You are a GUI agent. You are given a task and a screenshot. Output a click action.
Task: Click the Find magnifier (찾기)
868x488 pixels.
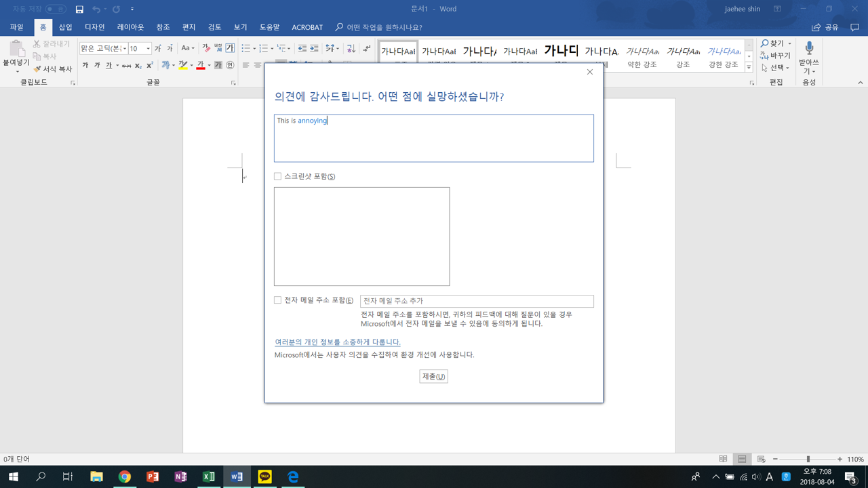coord(772,43)
